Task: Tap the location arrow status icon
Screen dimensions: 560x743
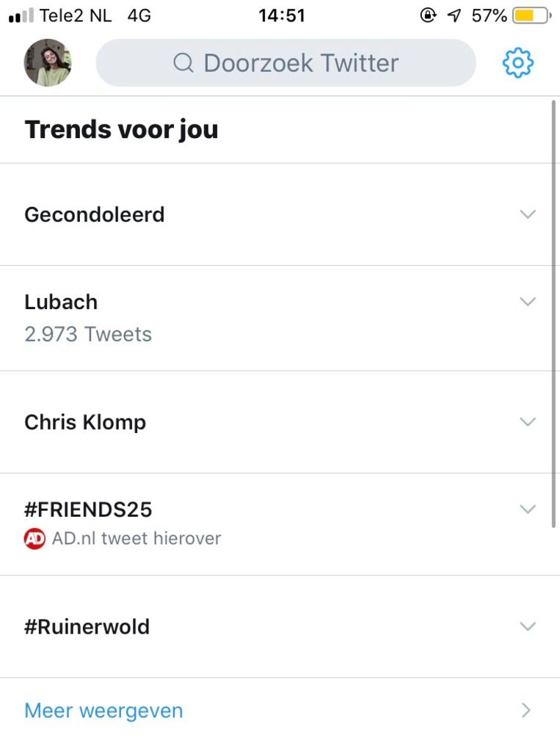Action: tap(454, 15)
